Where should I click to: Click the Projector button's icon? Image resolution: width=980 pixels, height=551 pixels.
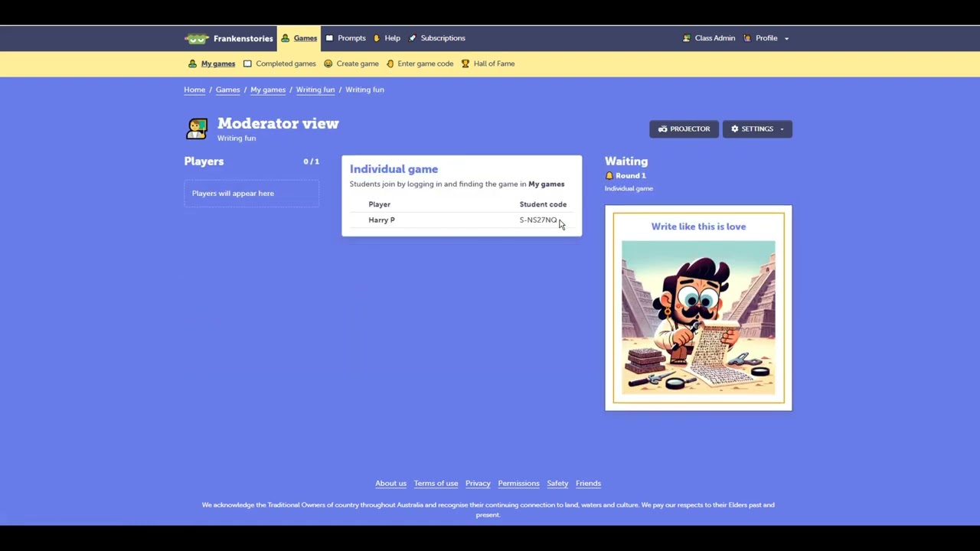click(662, 129)
